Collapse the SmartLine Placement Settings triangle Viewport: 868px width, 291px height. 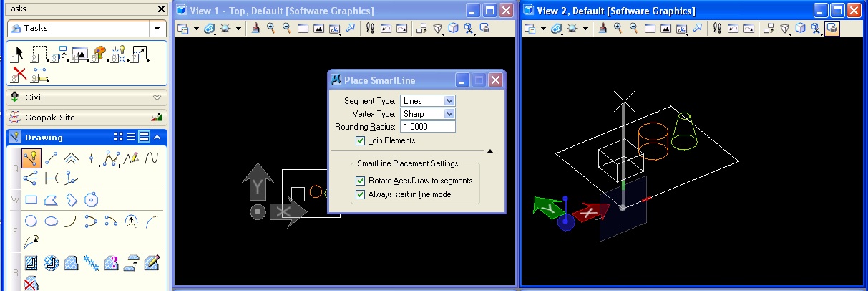pyautogui.click(x=490, y=151)
